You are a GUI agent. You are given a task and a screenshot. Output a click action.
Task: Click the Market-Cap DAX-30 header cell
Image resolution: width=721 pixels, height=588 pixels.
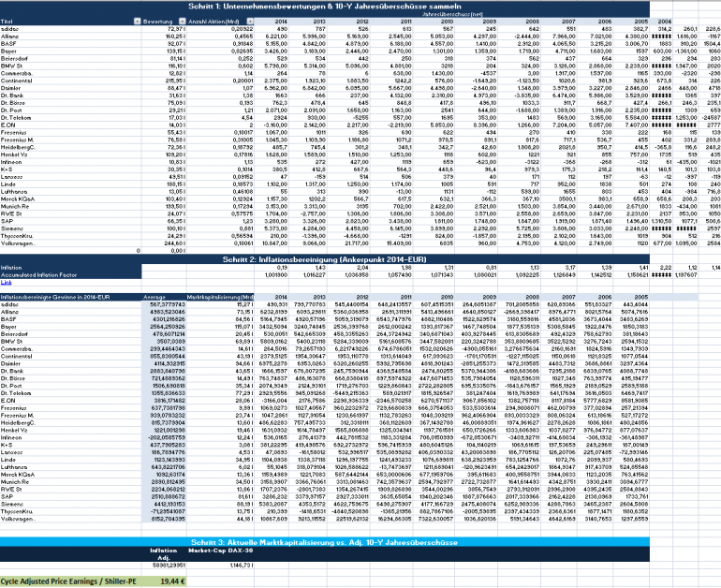(x=220, y=551)
